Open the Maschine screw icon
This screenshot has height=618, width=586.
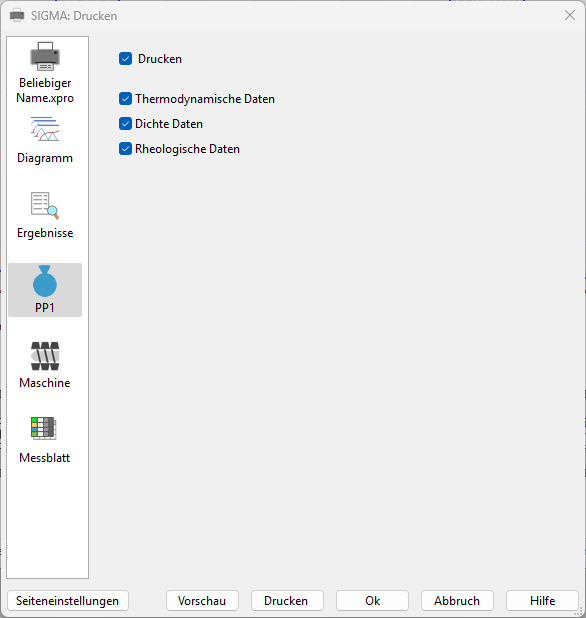coord(45,356)
